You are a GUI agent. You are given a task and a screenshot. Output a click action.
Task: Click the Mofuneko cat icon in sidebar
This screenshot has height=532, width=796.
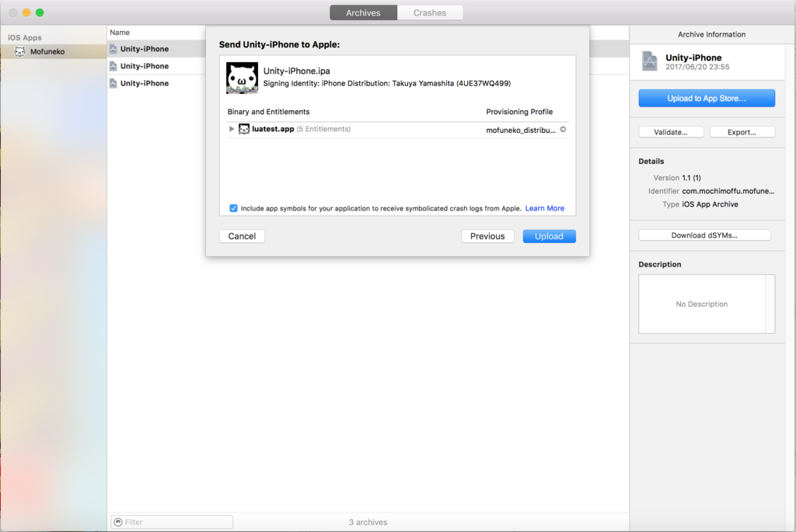point(19,52)
